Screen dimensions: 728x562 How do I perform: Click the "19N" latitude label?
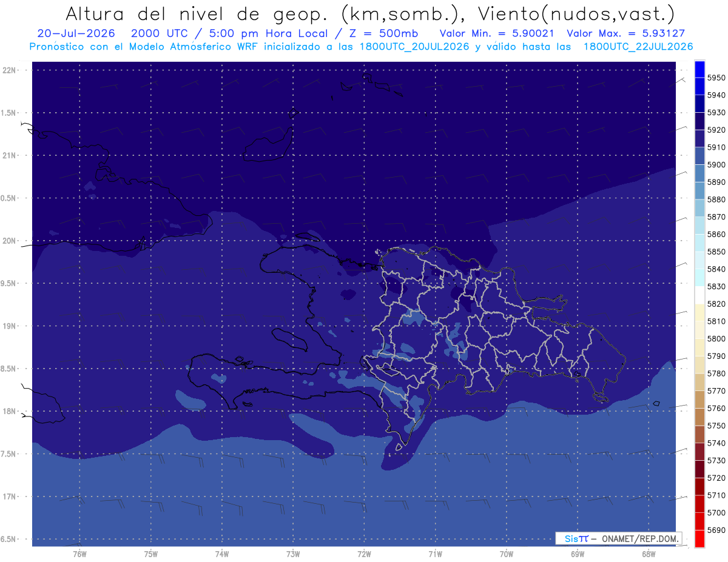click(10, 326)
